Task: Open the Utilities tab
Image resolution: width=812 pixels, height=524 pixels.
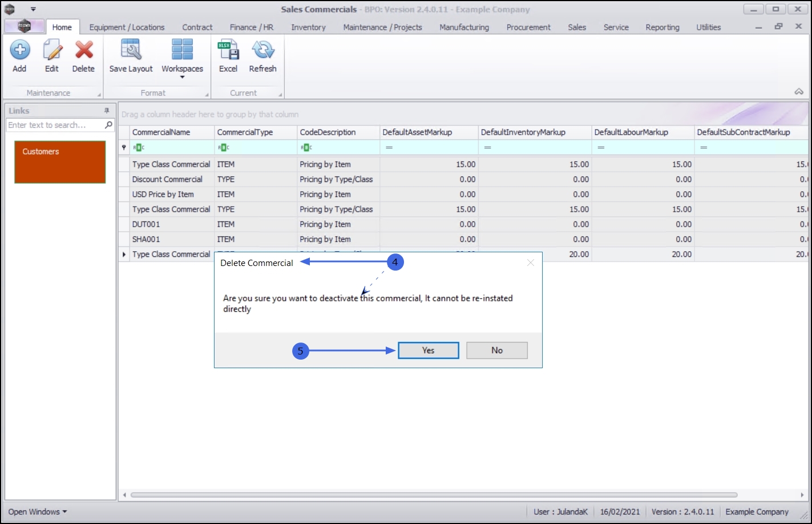Action: [709, 27]
